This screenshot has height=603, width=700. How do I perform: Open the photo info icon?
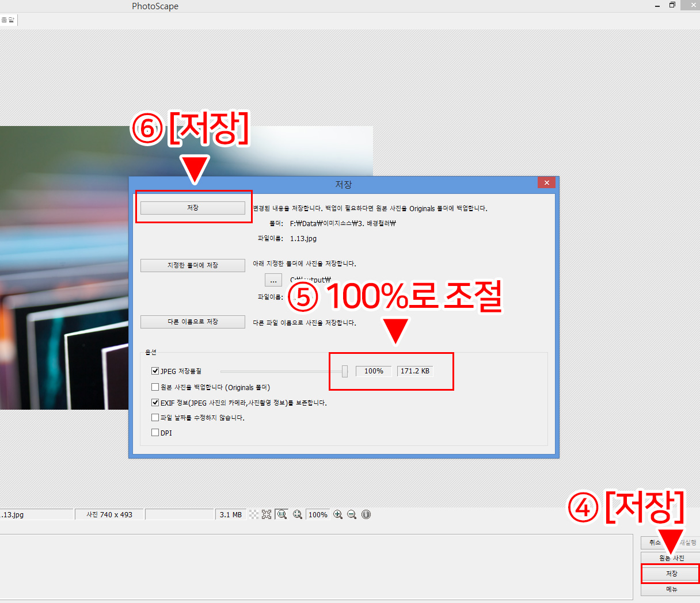(366, 514)
